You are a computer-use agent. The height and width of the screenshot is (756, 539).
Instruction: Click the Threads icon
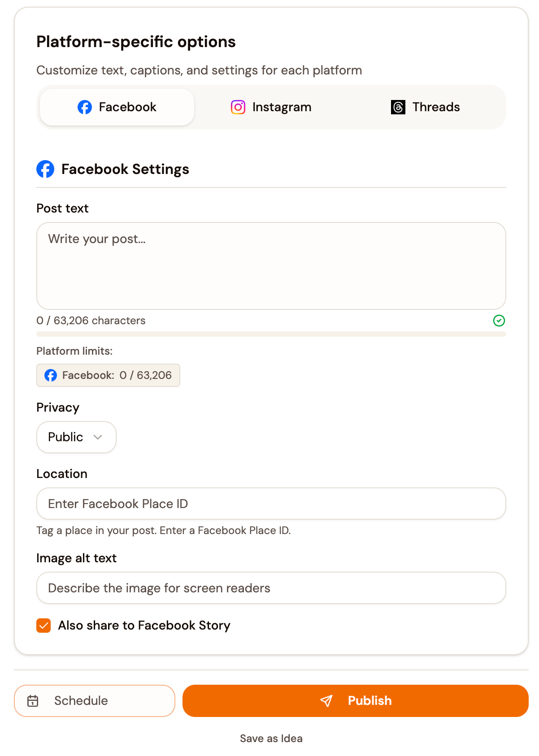click(398, 107)
